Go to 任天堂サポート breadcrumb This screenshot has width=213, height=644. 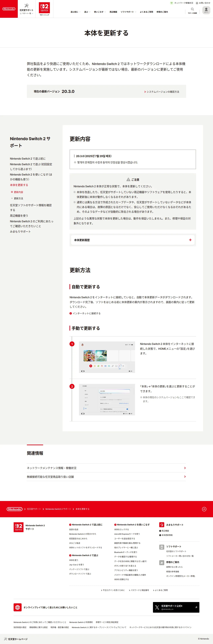(34, 509)
